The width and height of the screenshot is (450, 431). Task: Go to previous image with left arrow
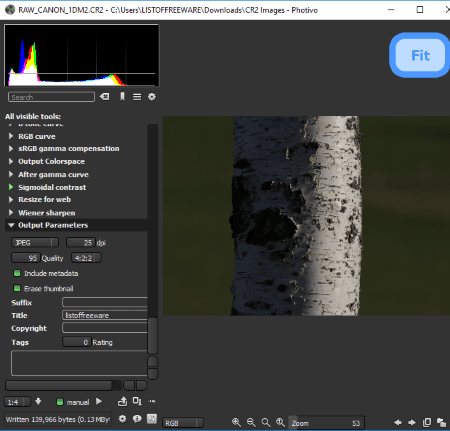[x=397, y=423]
